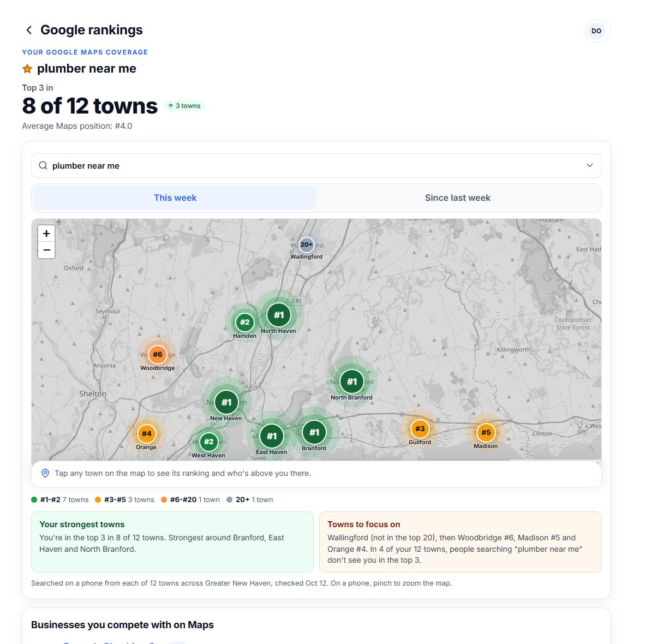Screen dimensions: 657x644
Task: Click the Ansonia map label
Action: pyautogui.click(x=104, y=365)
